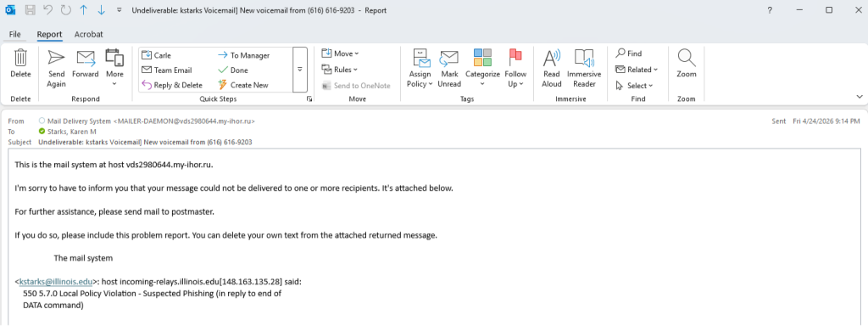The width and height of the screenshot is (868, 326).
Task: Click 'The mail system' text in body
Action: [83, 258]
